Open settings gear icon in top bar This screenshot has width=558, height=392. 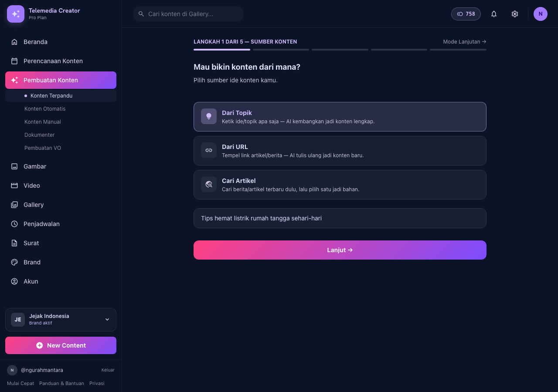coord(515,14)
